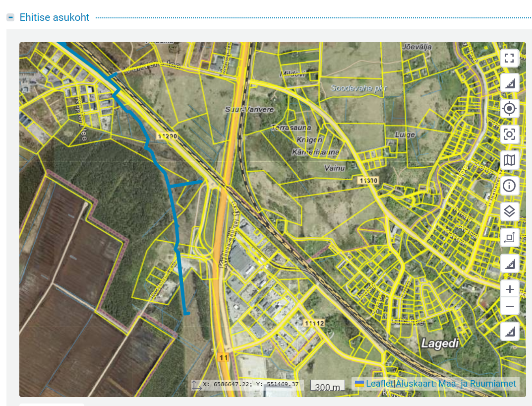Image resolution: width=532 pixels, height=406 pixels.
Task: Open the base map selector icon
Action: coord(509,160)
